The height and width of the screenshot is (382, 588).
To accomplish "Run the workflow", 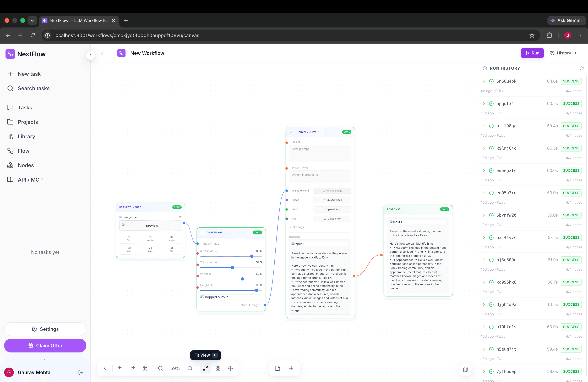I will (532, 53).
